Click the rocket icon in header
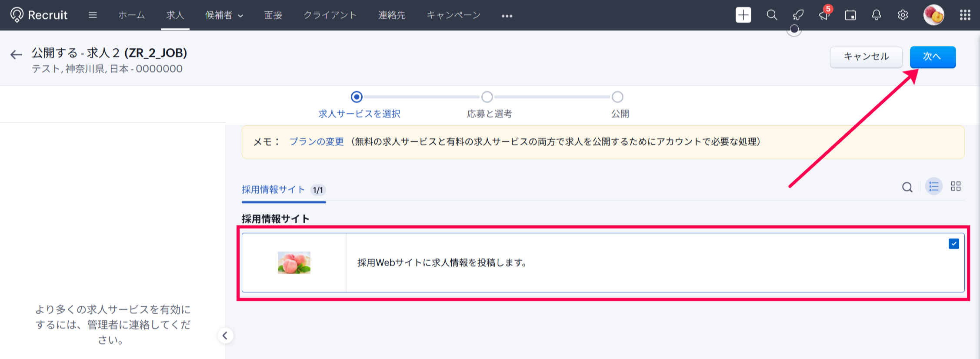This screenshot has height=359, width=980. (798, 15)
